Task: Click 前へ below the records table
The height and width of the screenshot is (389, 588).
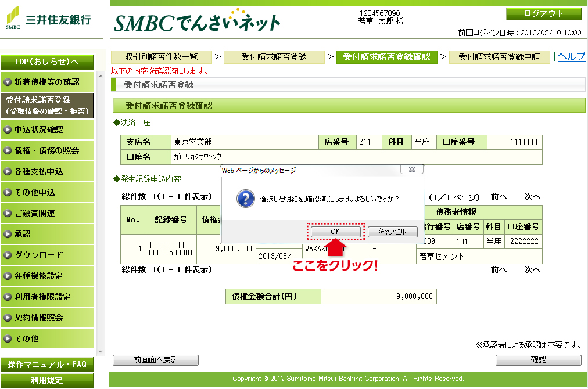Action: [x=499, y=270]
